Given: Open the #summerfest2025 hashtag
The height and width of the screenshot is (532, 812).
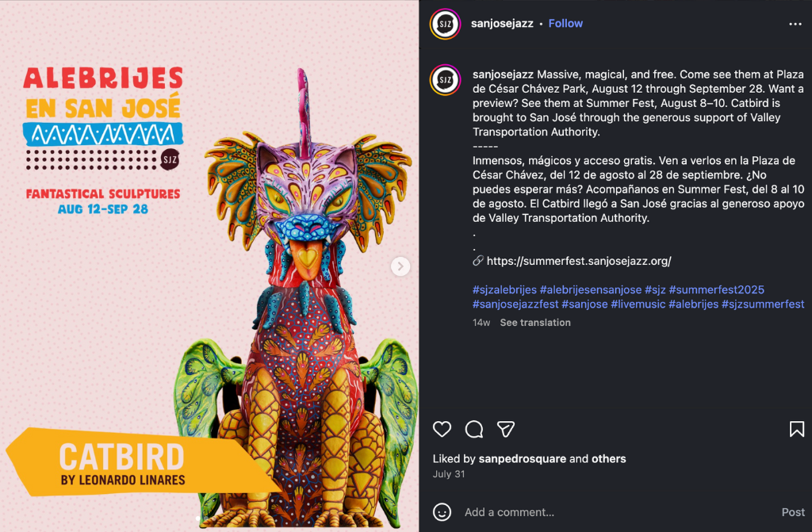Looking at the screenshot, I should (x=716, y=289).
